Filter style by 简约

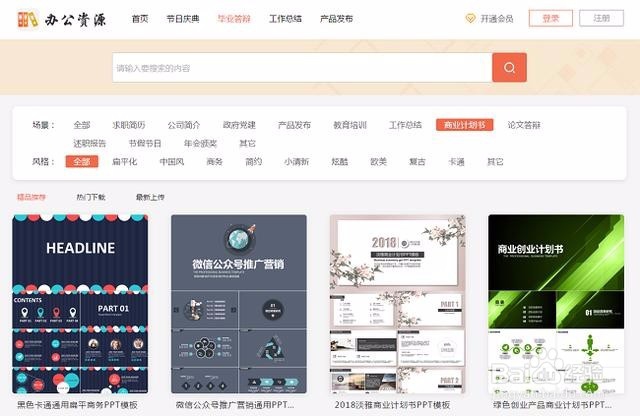pos(253,162)
